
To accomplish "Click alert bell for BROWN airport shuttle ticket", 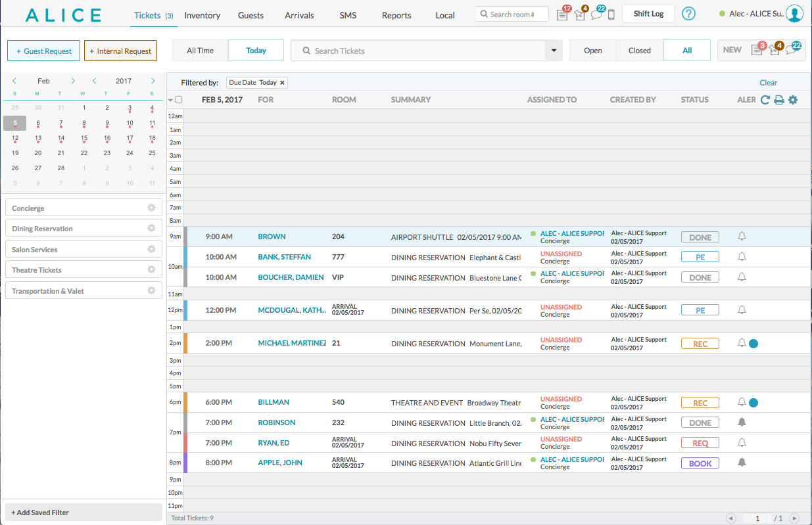I will [742, 237].
